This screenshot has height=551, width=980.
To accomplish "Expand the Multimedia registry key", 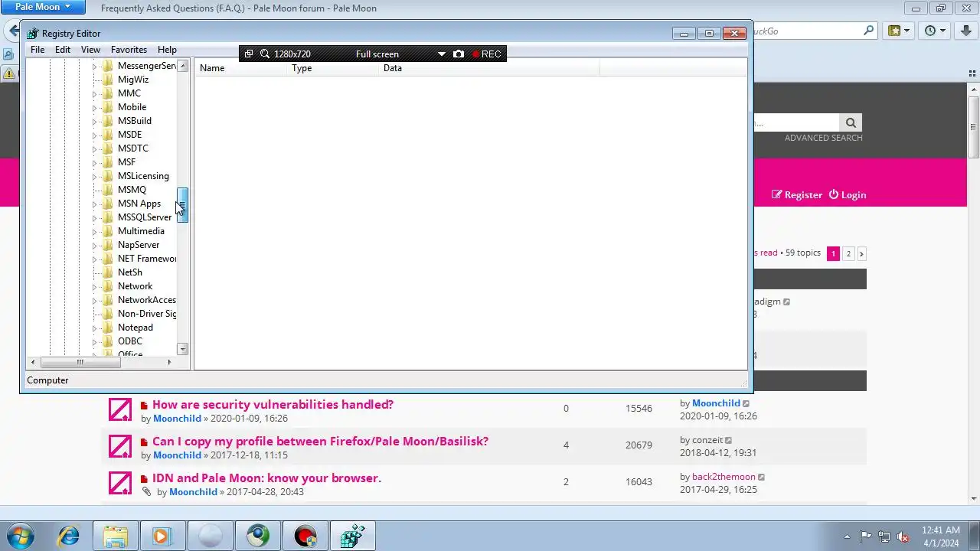I will point(95,231).
